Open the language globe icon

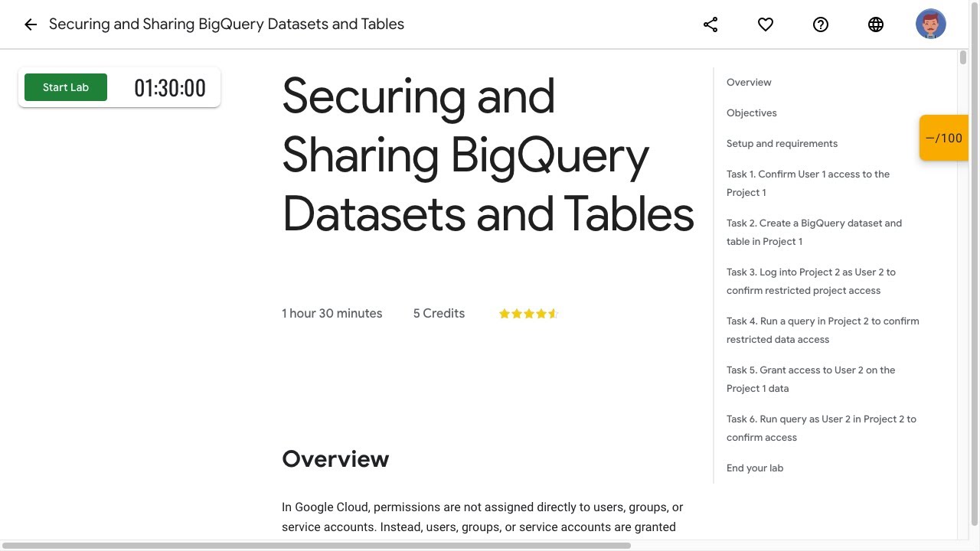click(x=876, y=24)
